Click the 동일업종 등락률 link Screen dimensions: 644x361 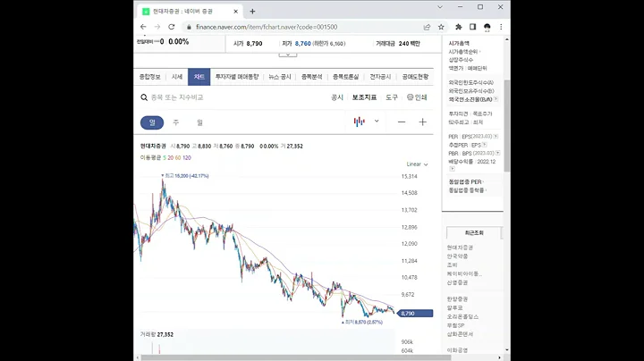466,190
